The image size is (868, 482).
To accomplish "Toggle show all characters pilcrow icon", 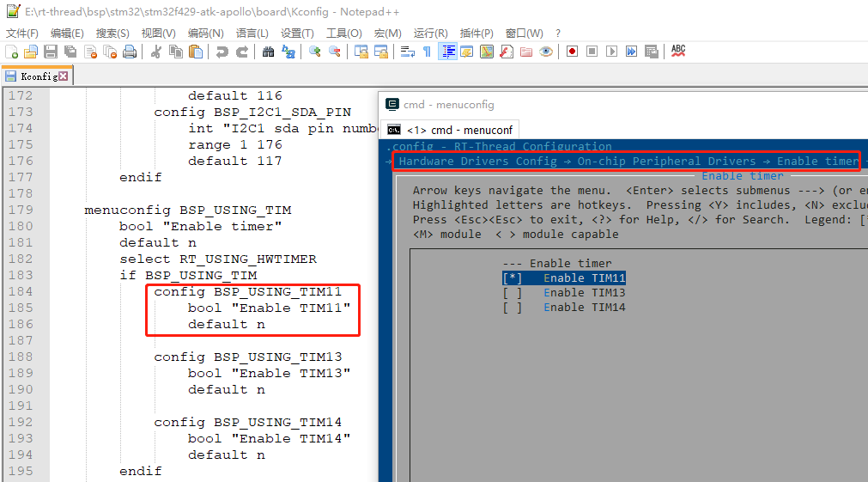I will pos(427,52).
